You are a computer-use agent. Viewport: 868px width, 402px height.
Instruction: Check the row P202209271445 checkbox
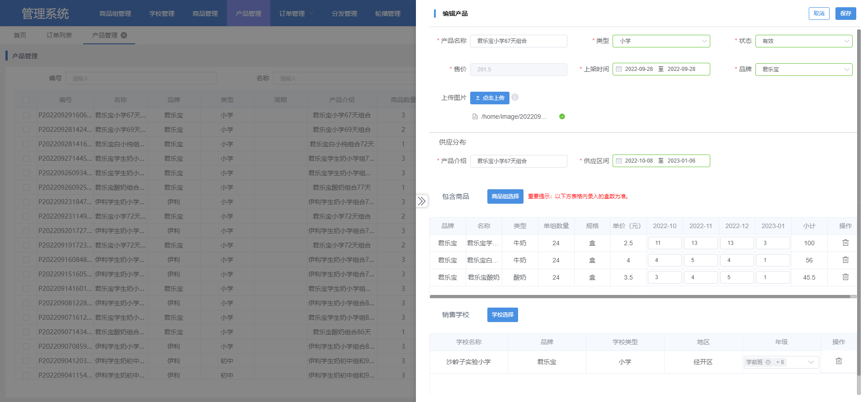pyautogui.click(x=26, y=159)
